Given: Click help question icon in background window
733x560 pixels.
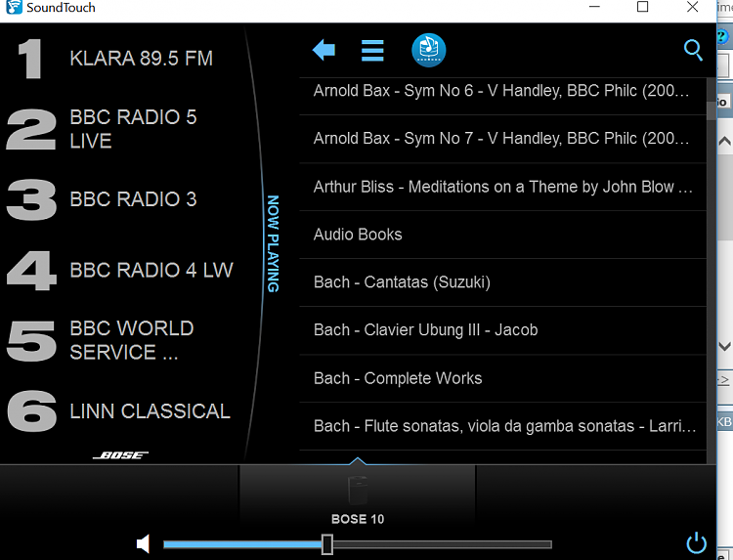Looking at the screenshot, I should [722, 36].
